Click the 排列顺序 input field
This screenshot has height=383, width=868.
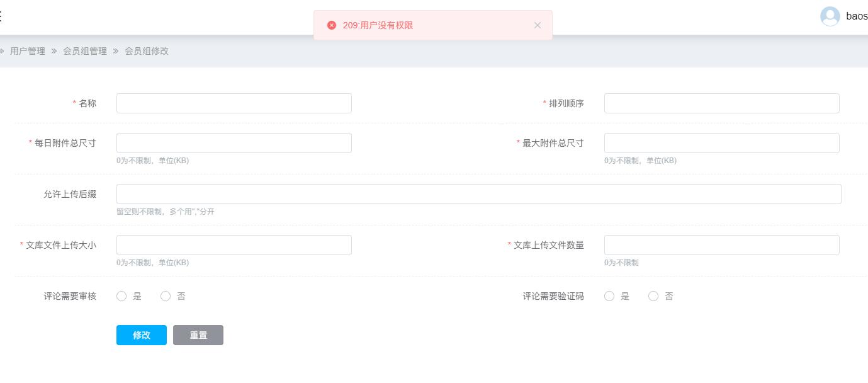click(721, 103)
